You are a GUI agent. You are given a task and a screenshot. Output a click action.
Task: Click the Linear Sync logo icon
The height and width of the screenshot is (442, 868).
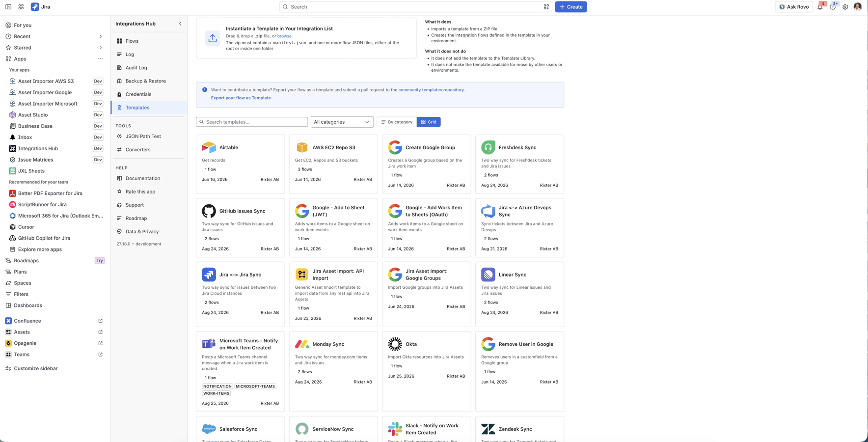pos(488,275)
